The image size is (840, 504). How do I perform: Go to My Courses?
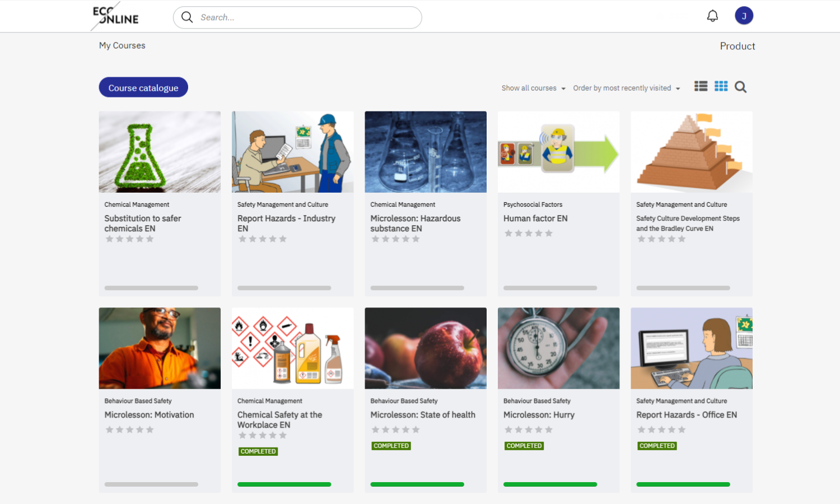coord(122,45)
